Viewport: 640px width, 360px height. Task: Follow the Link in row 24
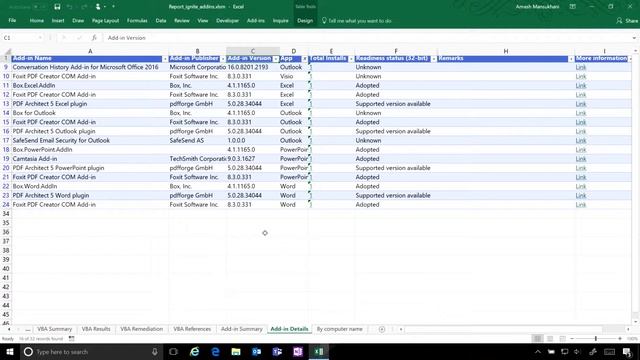coord(581,204)
